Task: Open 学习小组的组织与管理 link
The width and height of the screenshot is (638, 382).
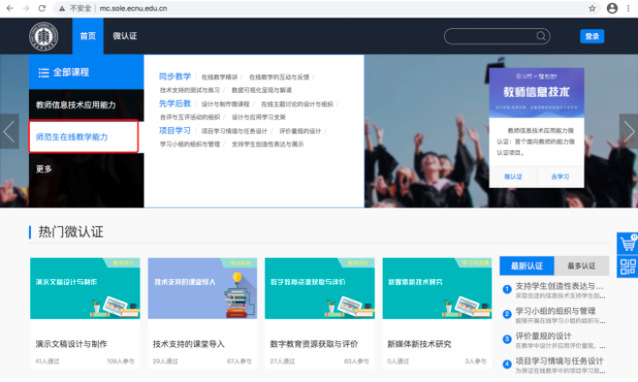Action: [190, 144]
